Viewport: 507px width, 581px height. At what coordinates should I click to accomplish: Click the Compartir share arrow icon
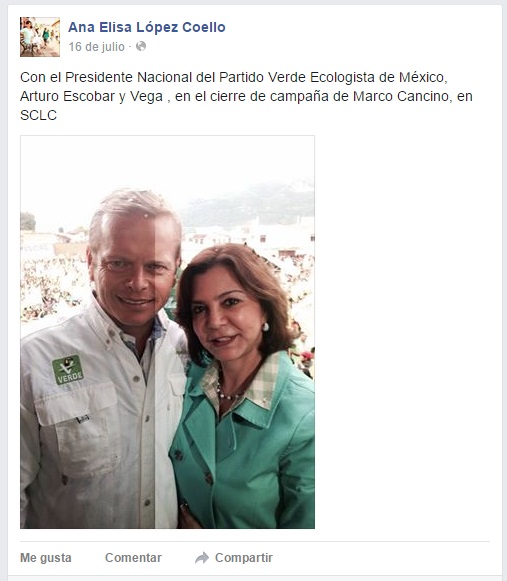coord(202,558)
